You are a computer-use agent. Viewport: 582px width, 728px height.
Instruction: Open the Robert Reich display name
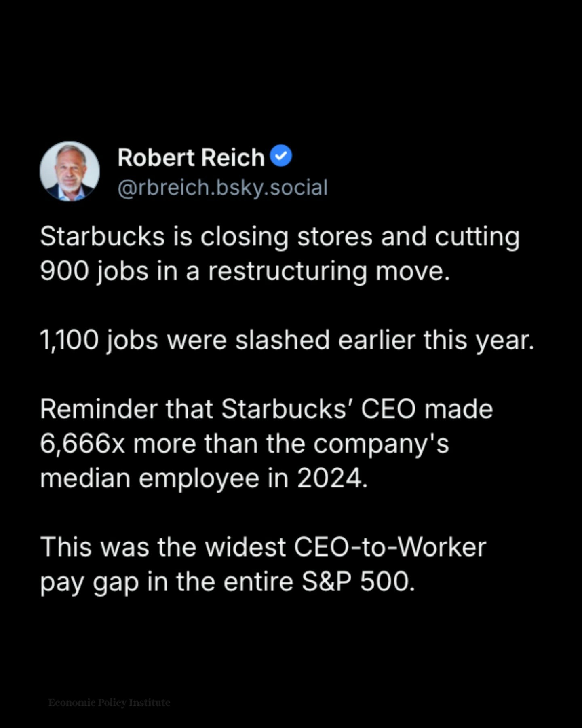(191, 157)
